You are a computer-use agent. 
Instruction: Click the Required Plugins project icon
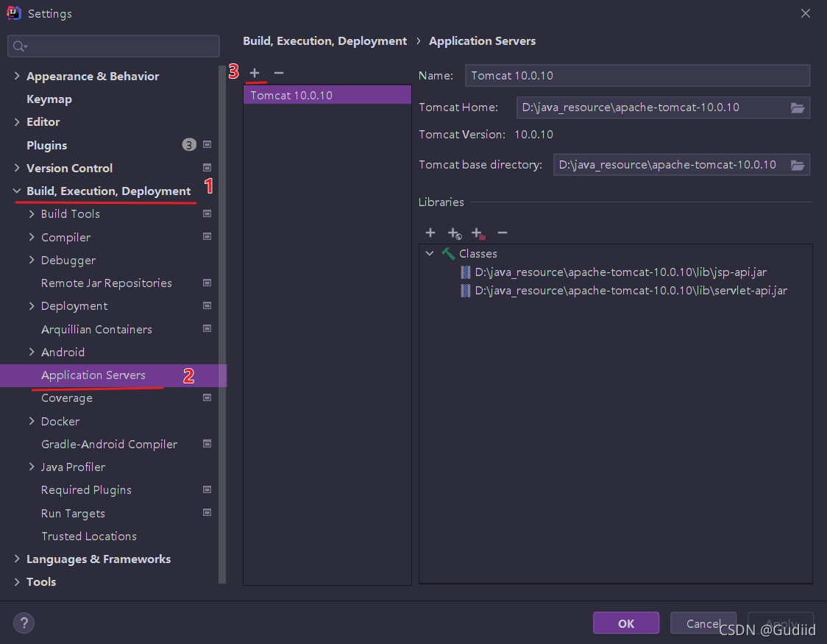[x=207, y=489]
